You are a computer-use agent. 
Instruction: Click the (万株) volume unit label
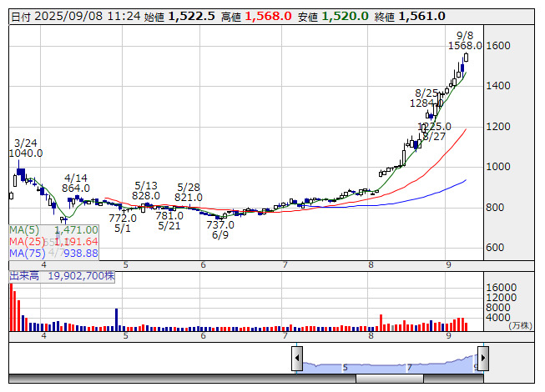click(520, 325)
